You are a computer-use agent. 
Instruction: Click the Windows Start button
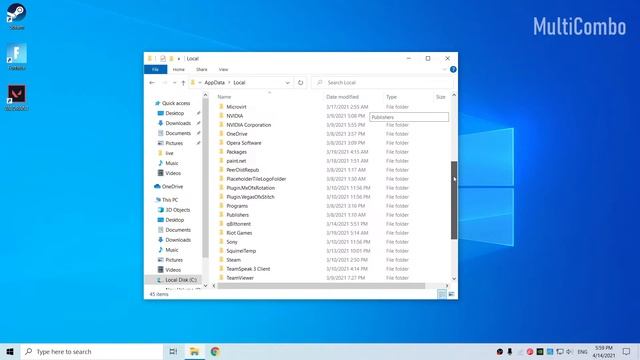coord(10,351)
